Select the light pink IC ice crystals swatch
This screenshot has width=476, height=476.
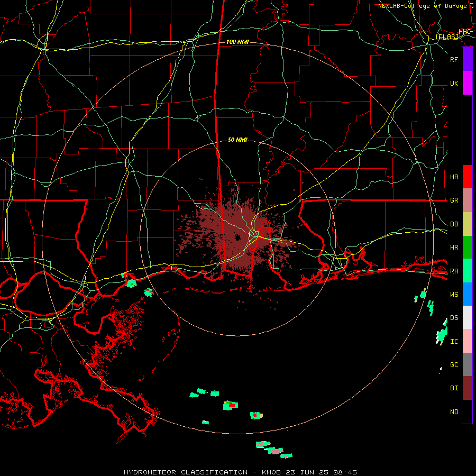tap(467, 341)
